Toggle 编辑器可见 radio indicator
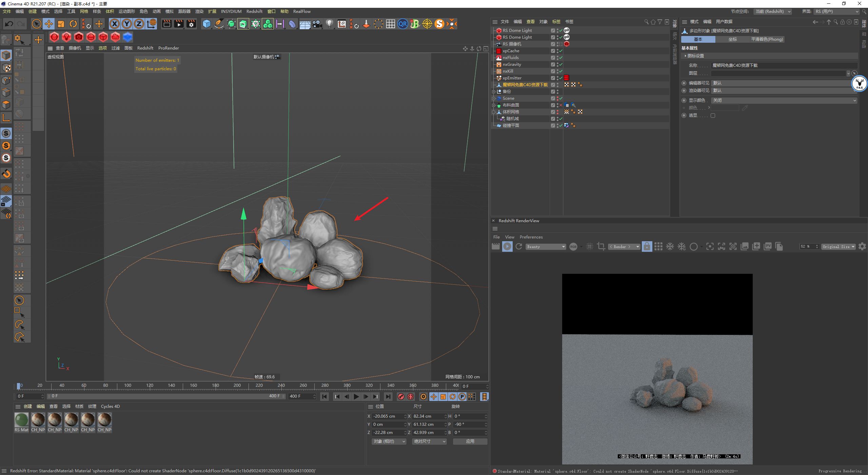The height and width of the screenshot is (475, 868). click(684, 83)
